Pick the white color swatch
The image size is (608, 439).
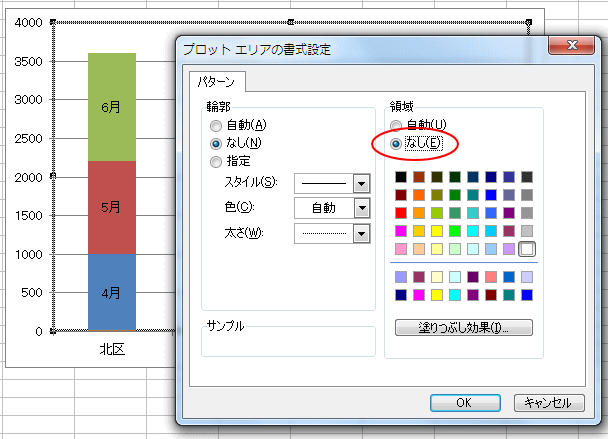click(527, 249)
